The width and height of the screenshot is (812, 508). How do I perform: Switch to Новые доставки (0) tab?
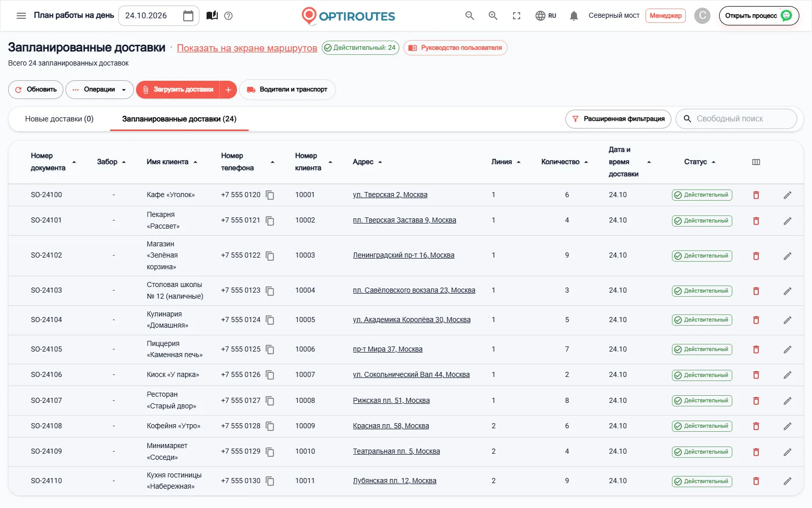coord(59,119)
